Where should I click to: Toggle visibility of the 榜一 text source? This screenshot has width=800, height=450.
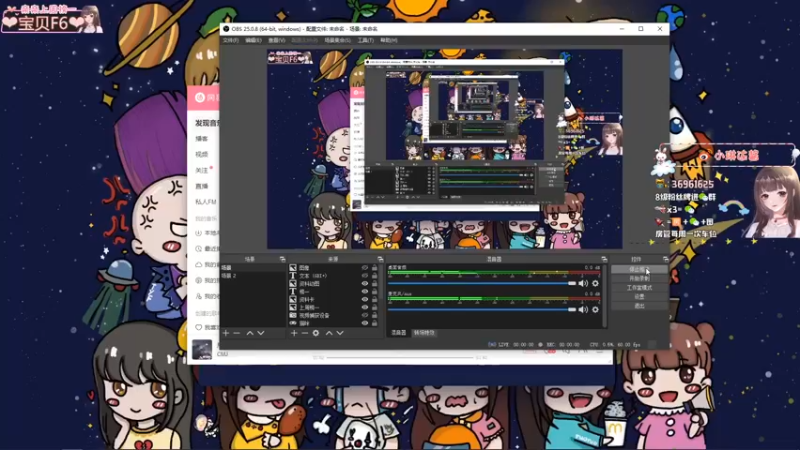click(x=365, y=291)
